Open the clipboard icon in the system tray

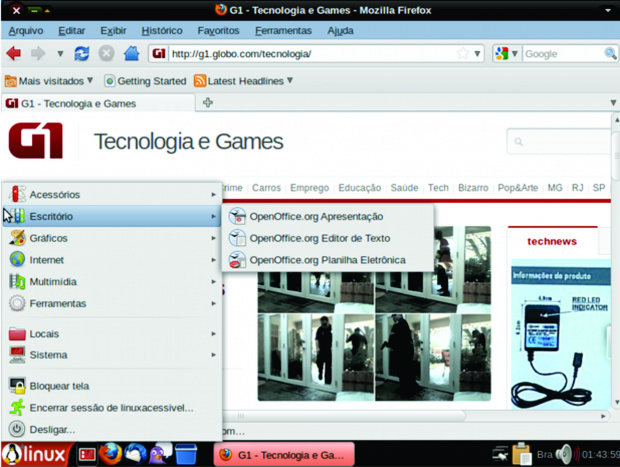click(522, 454)
